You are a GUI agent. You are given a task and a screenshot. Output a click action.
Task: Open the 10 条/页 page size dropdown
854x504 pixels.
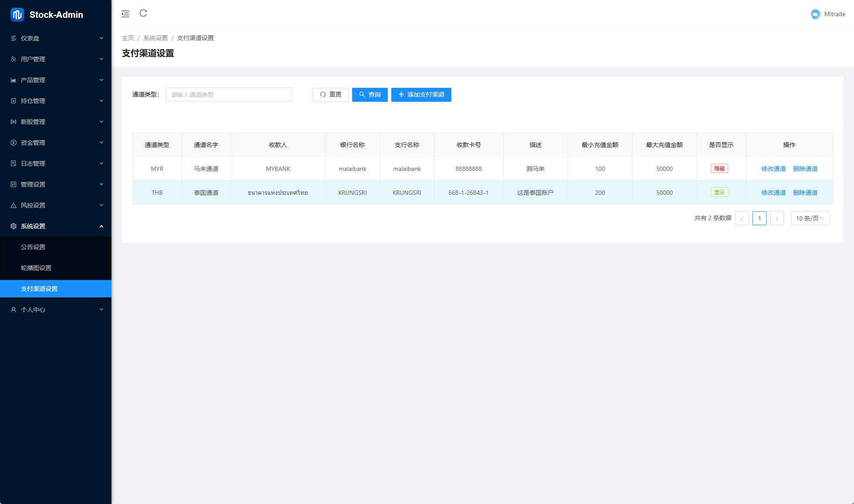(x=810, y=218)
